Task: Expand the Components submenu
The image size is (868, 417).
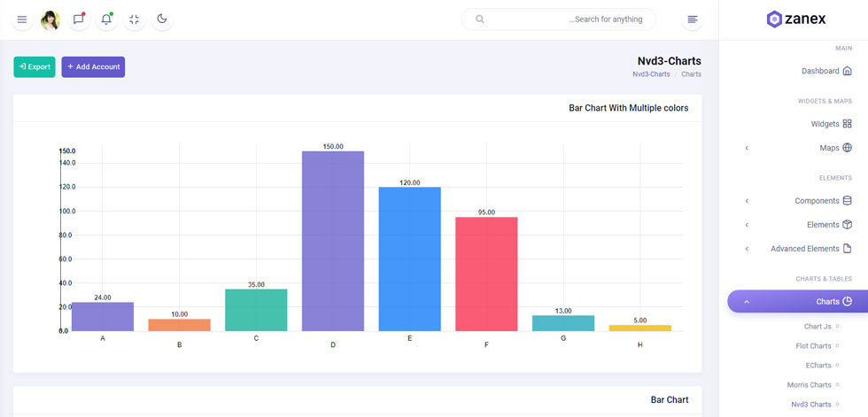Action: (799, 201)
